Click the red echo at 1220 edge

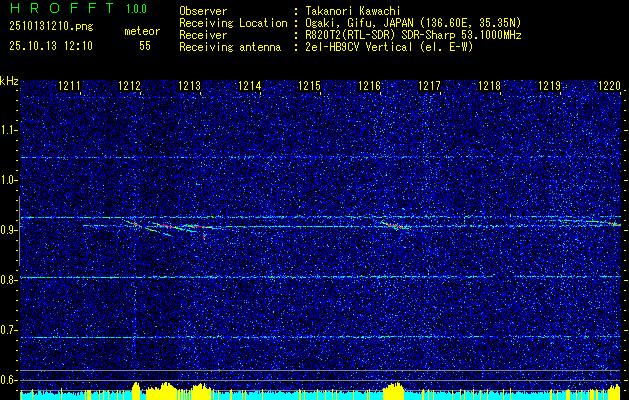point(615,224)
